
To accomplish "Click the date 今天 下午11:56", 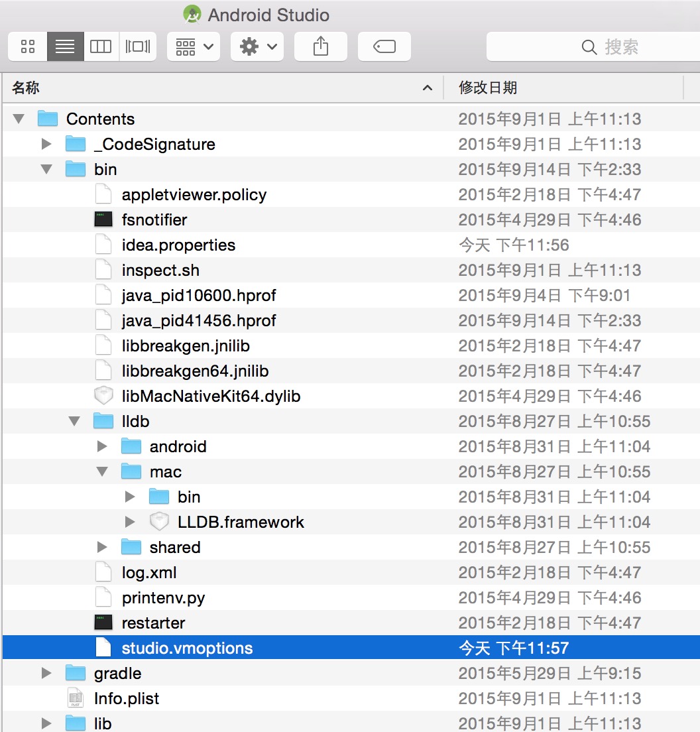I will click(x=514, y=245).
